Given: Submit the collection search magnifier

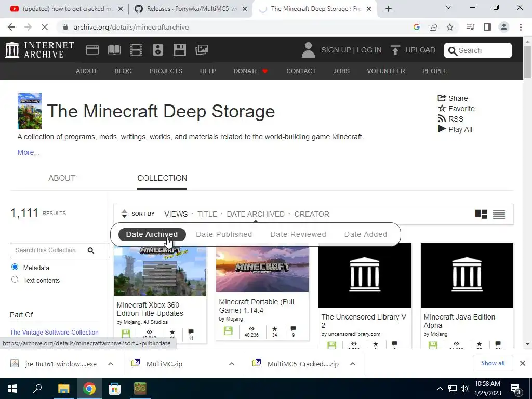Looking at the screenshot, I should point(90,250).
